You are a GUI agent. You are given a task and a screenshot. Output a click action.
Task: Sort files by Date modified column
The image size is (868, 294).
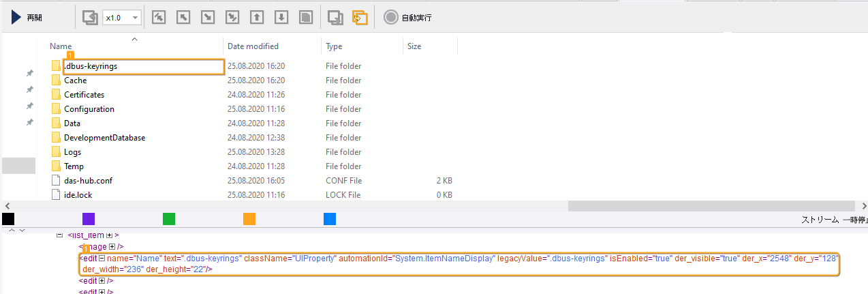pos(253,46)
